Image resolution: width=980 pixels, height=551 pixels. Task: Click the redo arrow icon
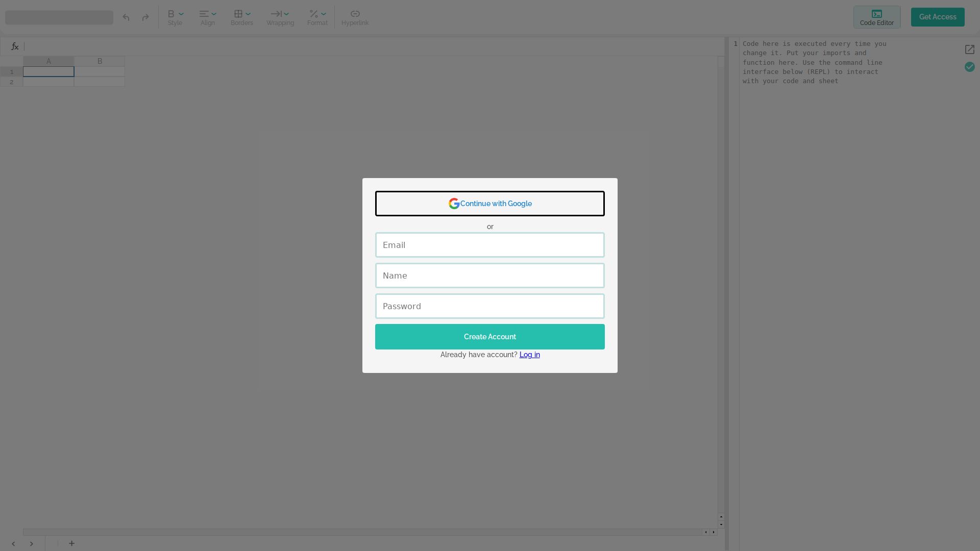(x=145, y=17)
